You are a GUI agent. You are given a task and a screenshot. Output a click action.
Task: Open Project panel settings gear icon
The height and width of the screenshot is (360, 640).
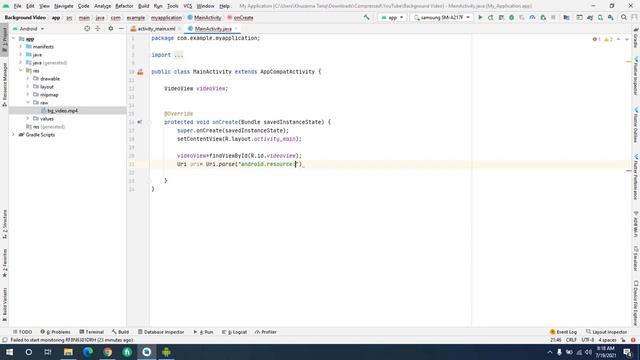pos(111,29)
